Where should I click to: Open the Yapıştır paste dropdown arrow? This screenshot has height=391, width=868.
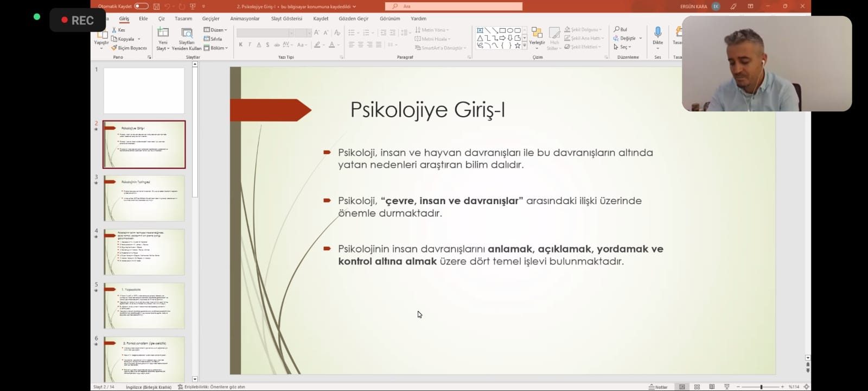pyautogui.click(x=101, y=49)
